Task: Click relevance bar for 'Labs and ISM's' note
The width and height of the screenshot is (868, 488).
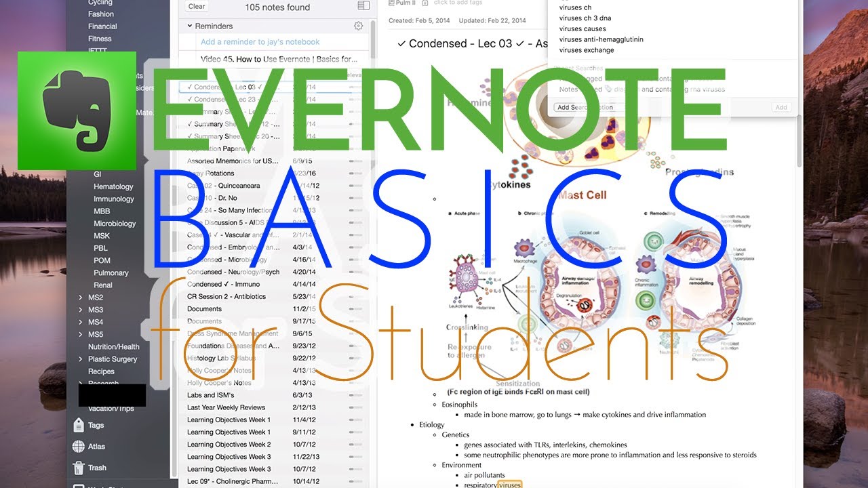Action: click(x=356, y=395)
